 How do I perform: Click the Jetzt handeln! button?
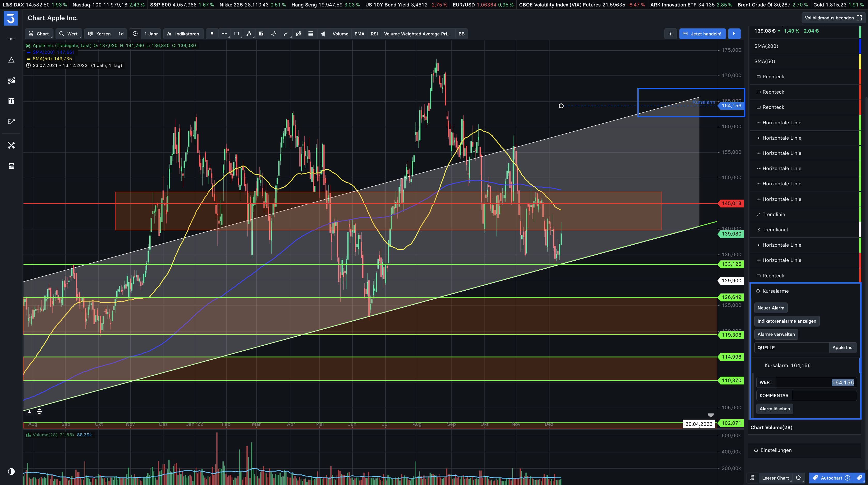[702, 34]
